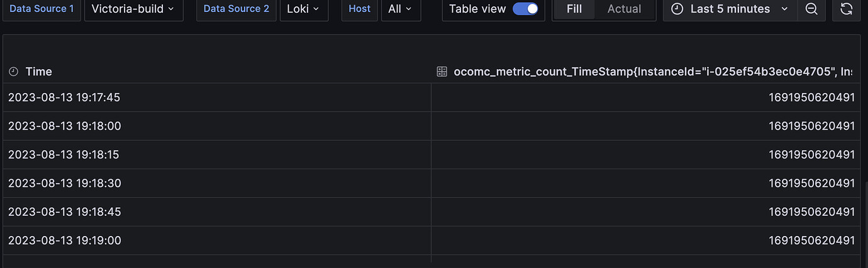This screenshot has width=868, height=268.
Task: Select the 2023-08-13 19:17:45 row
Action: 431,98
